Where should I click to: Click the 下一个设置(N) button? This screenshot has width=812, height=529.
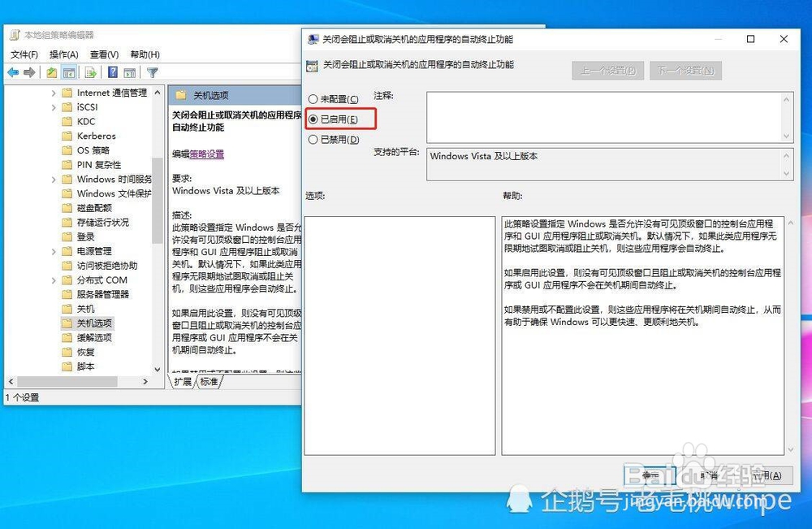[685, 71]
